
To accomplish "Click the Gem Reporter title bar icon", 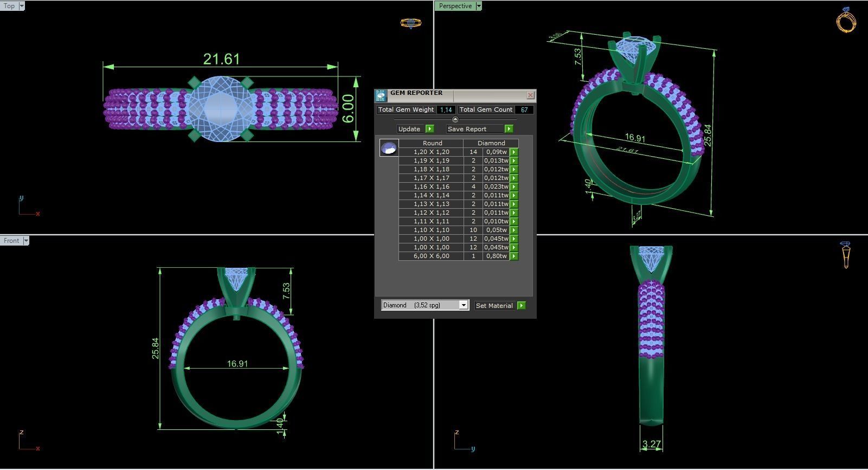I will (381, 95).
